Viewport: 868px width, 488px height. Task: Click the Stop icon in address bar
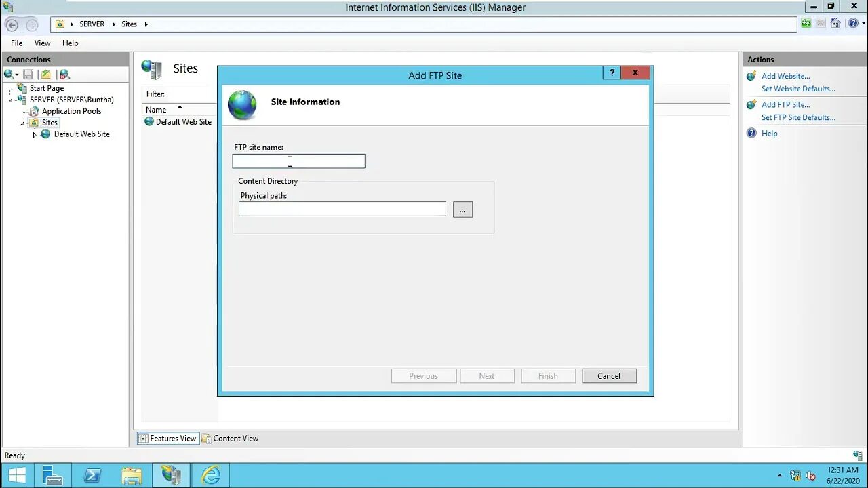[x=821, y=24]
